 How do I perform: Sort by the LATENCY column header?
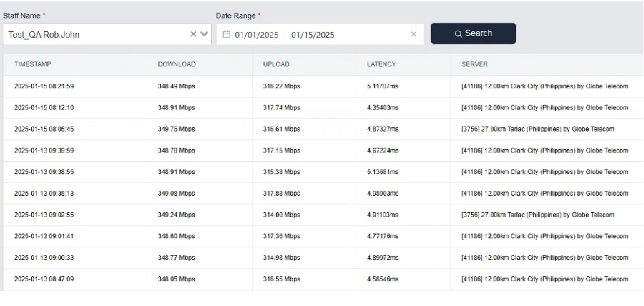point(381,64)
